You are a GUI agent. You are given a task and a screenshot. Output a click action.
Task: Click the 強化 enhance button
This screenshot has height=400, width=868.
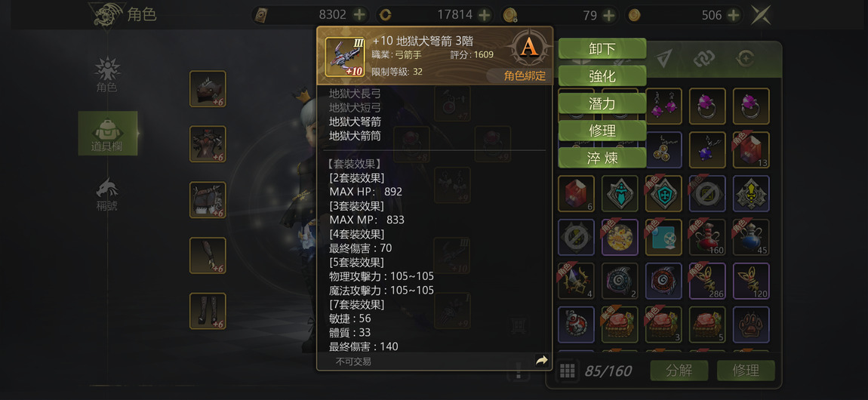[x=602, y=75]
